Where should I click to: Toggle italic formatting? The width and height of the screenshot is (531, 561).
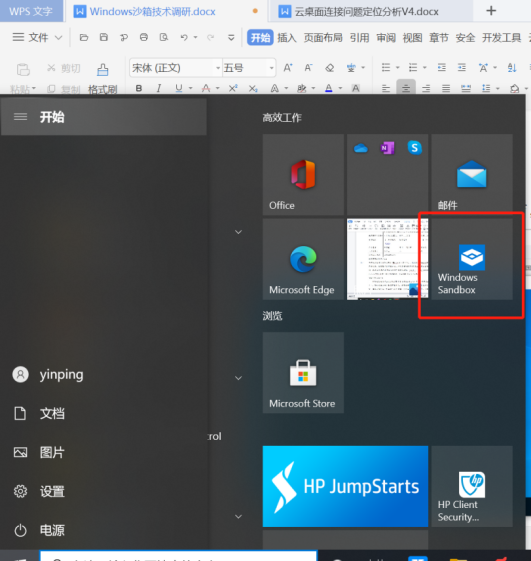[x=159, y=88]
